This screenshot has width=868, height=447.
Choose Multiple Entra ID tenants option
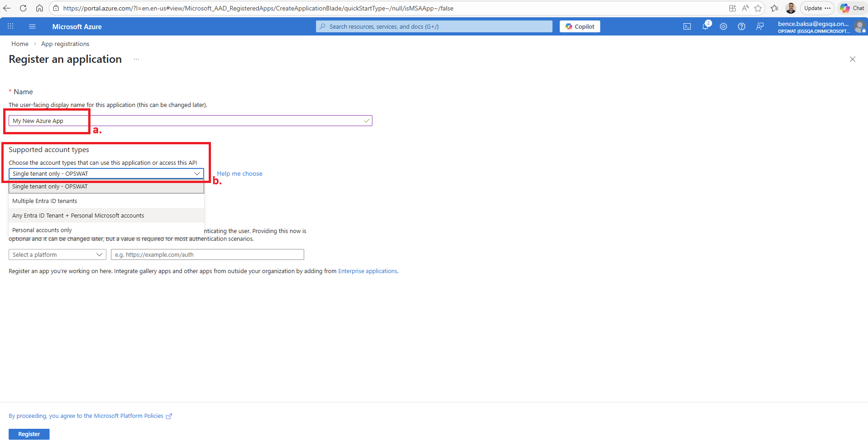coord(106,201)
